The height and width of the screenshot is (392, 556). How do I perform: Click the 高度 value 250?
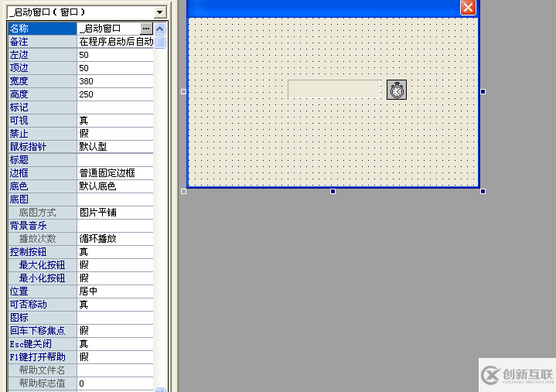(115, 94)
